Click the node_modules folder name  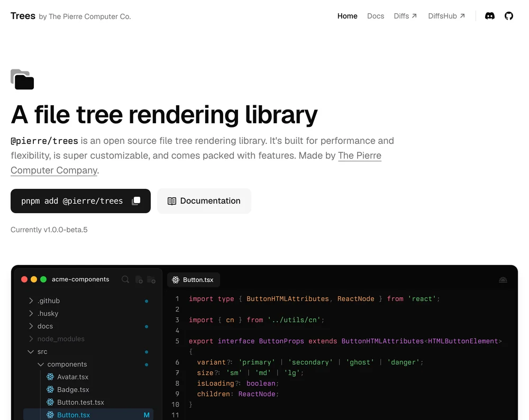(61, 339)
